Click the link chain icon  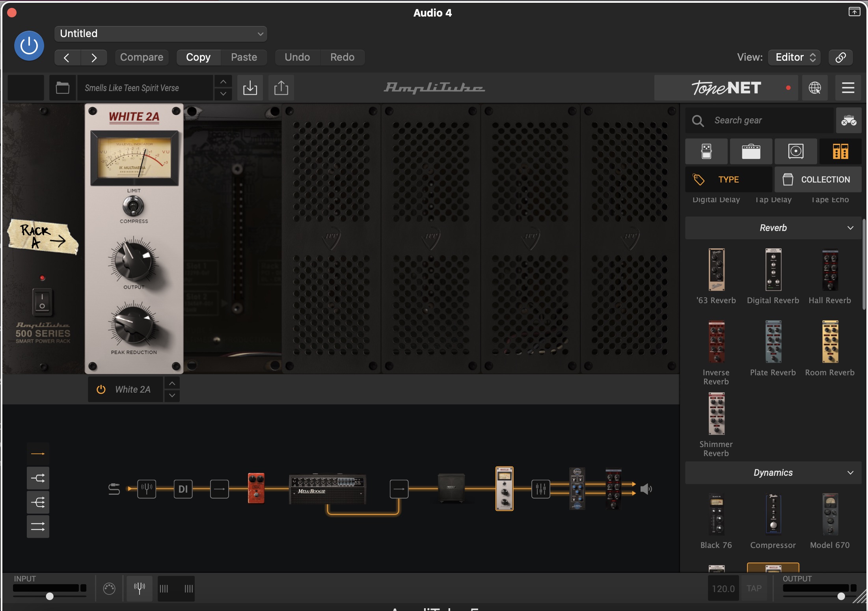[840, 58]
